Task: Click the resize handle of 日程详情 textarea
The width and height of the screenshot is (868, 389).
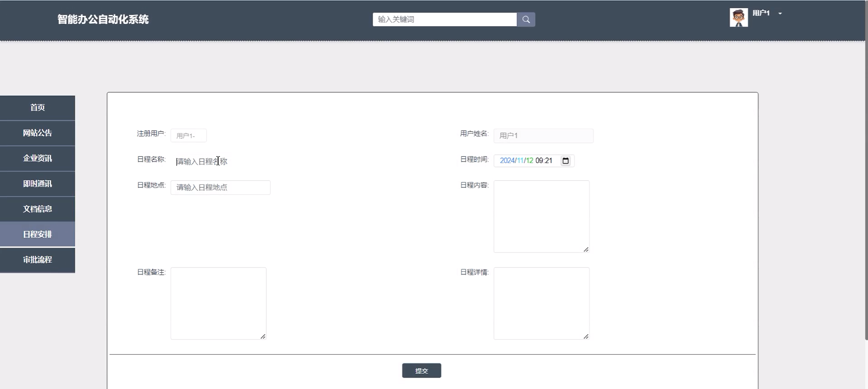Action: pyautogui.click(x=586, y=336)
